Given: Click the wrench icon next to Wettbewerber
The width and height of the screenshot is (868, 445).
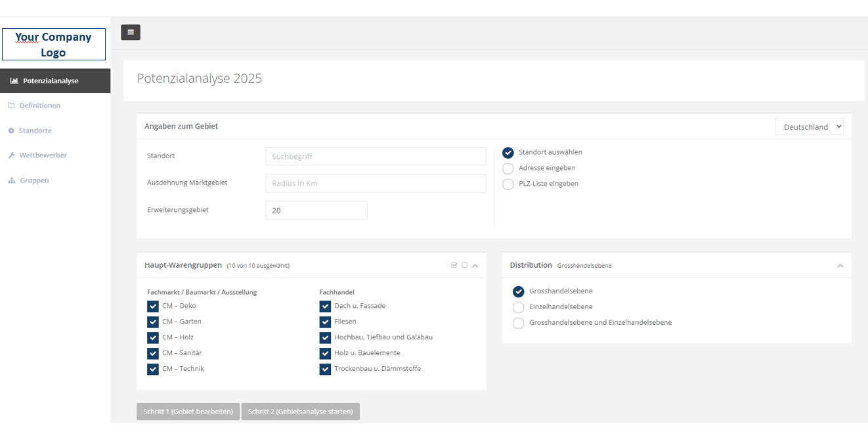Looking at the screenshot, I should 11,156.
